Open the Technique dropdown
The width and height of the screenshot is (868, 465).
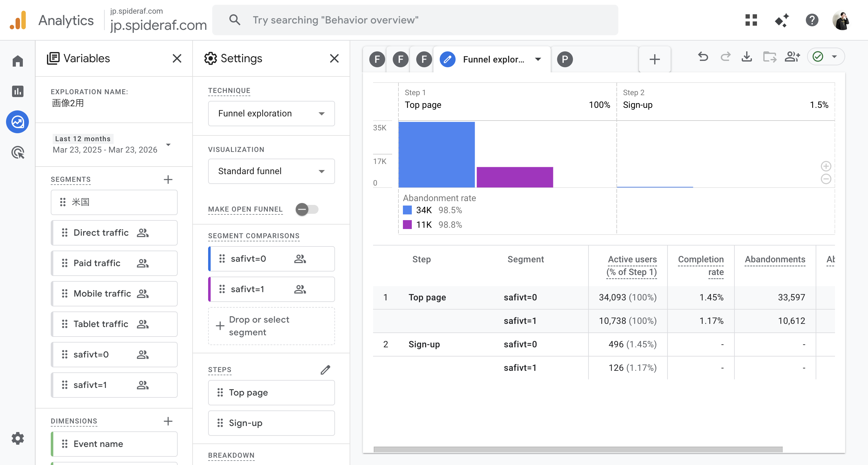[271, 114]
